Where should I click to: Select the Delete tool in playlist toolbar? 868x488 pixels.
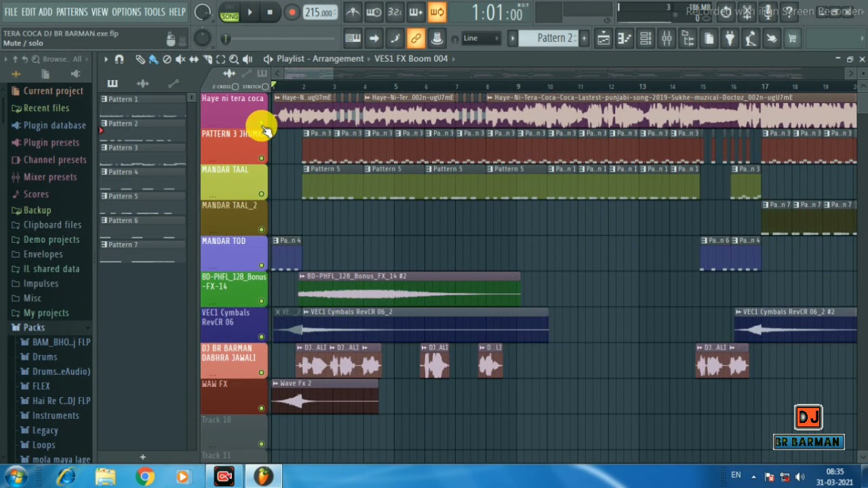pyautogui.click(x=167, y=59)
